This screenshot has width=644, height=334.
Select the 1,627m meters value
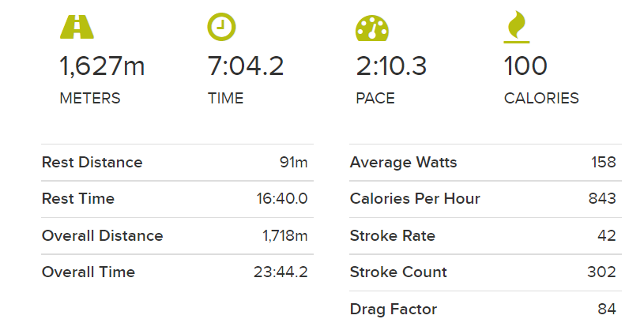tap(102, 66)
